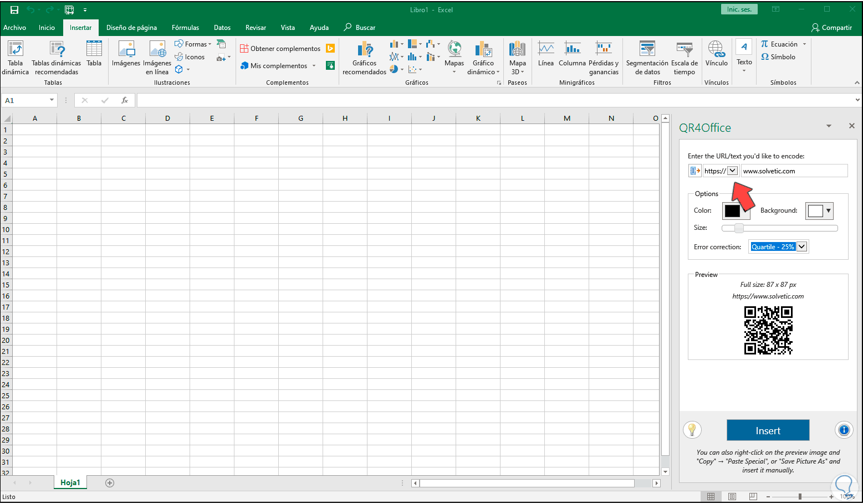Insert a hyperlink with Vínculo
The image size is (863, 504).
[x=717, y=54]
